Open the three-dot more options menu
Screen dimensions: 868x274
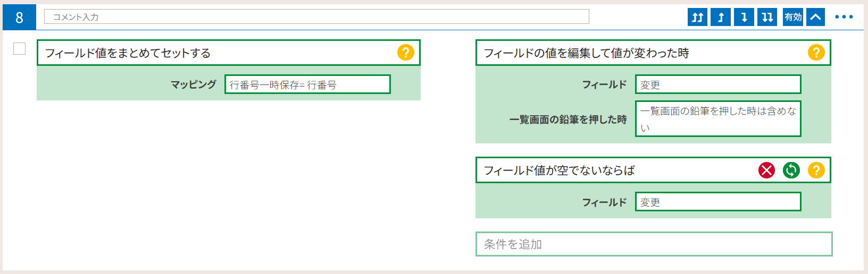(844, 17)
